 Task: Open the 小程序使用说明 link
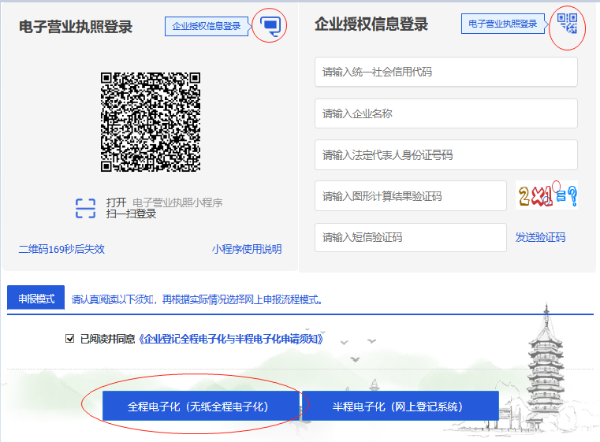(247, 249)
